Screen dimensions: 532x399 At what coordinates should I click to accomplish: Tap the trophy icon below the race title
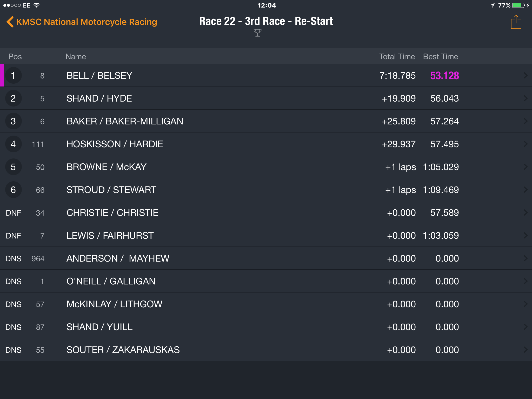coord(257,33)
